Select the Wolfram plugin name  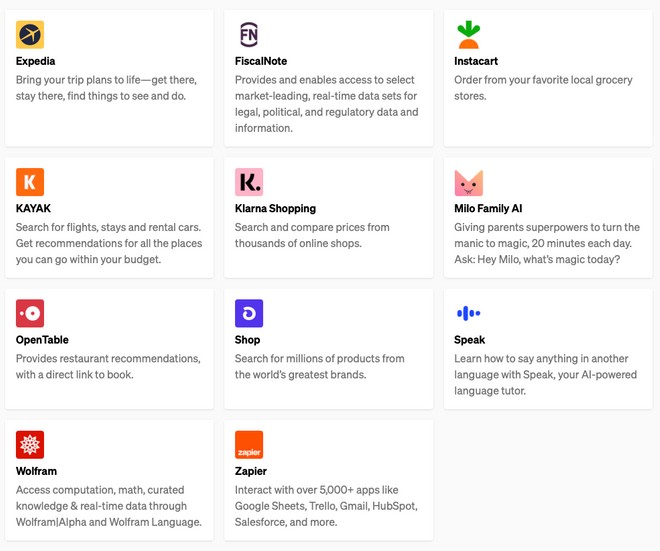click(x=36, y=471)
